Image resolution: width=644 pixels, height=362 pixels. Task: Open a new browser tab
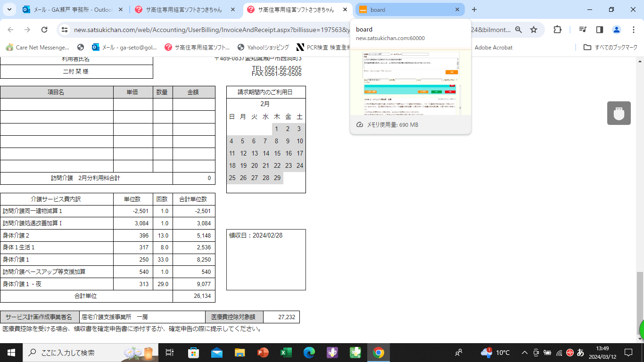(474, 9)
